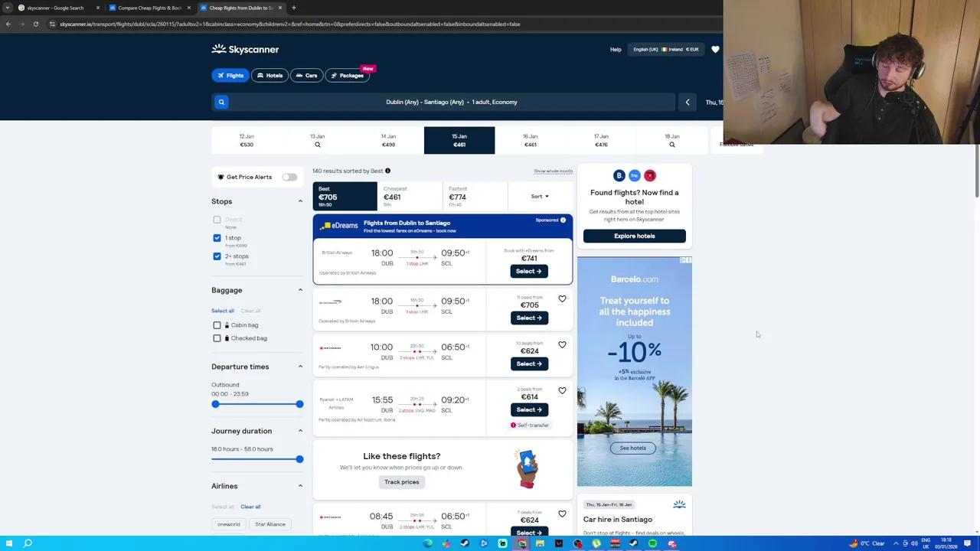Viewport: 980px width, 551px height.
Task: Reload the page in browser
Action: point(35,24)
